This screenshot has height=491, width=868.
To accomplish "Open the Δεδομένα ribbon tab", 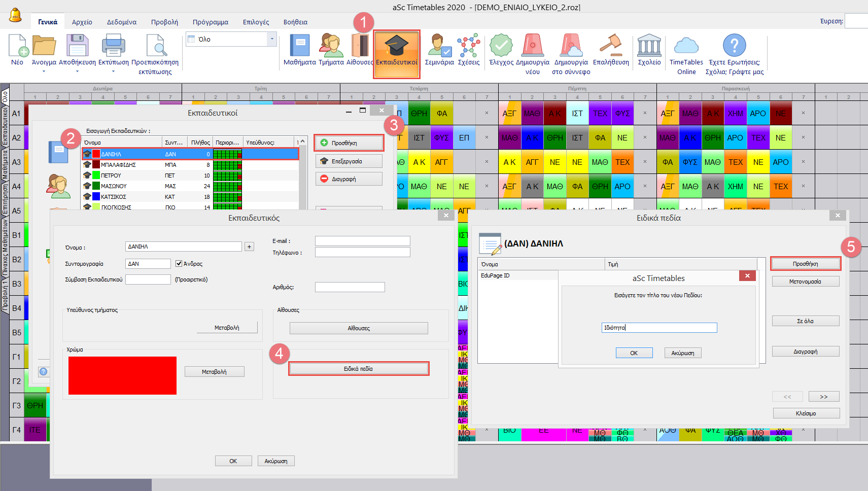I will [121, 22].
